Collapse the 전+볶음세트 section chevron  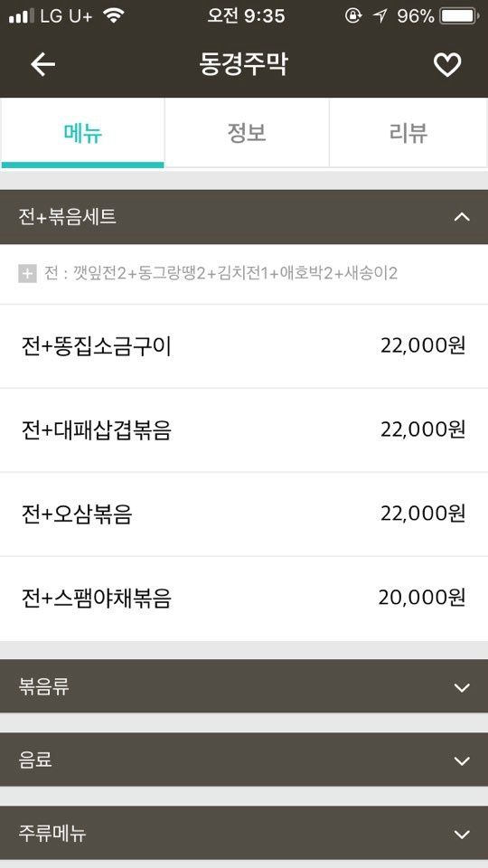pos(462,217)
